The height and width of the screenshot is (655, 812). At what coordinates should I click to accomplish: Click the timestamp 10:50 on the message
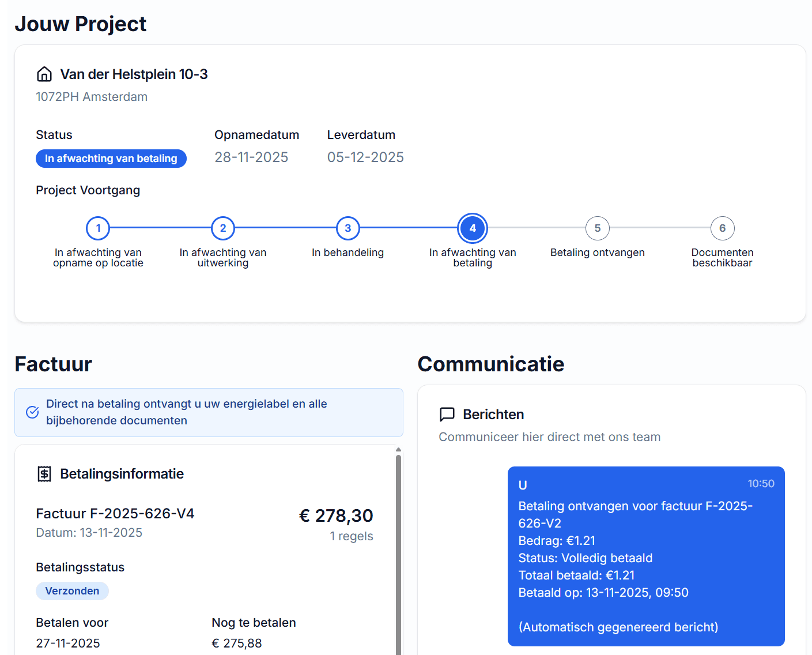coord(761,483)
